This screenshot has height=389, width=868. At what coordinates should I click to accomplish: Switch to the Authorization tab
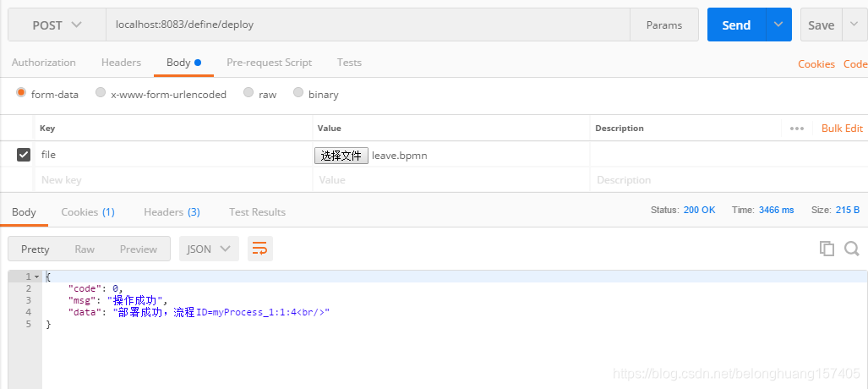point(44,63)
